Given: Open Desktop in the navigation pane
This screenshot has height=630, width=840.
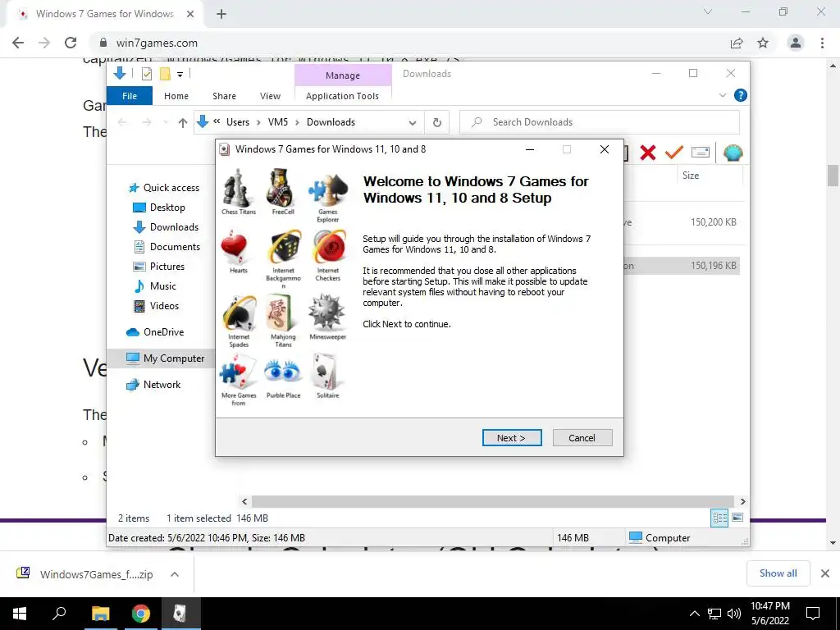Looking at the screenshot, I should [159, 208].
